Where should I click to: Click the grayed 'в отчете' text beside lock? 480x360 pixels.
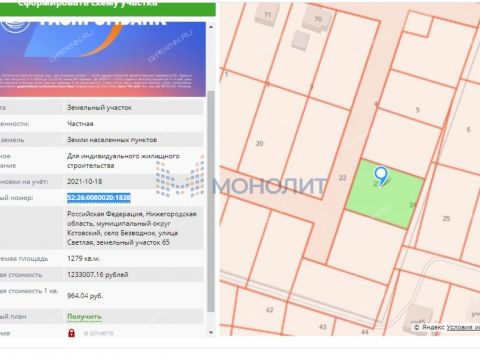[99, 333]
